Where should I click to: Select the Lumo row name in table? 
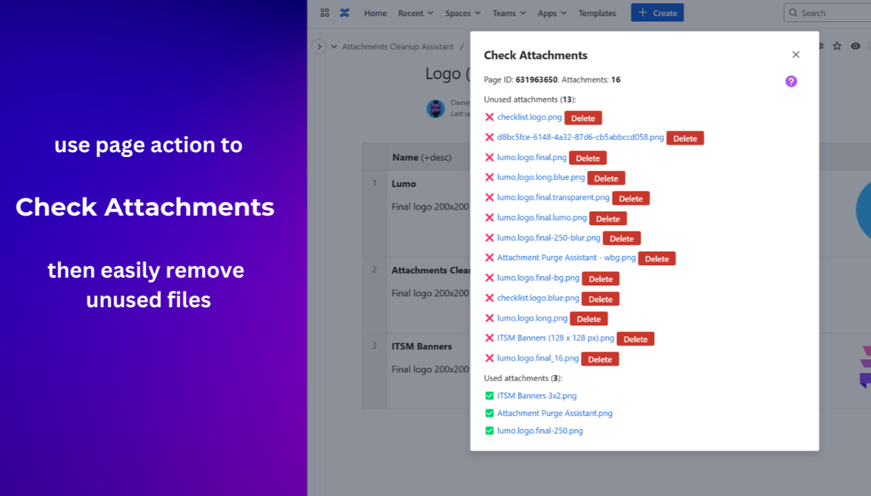404,184
